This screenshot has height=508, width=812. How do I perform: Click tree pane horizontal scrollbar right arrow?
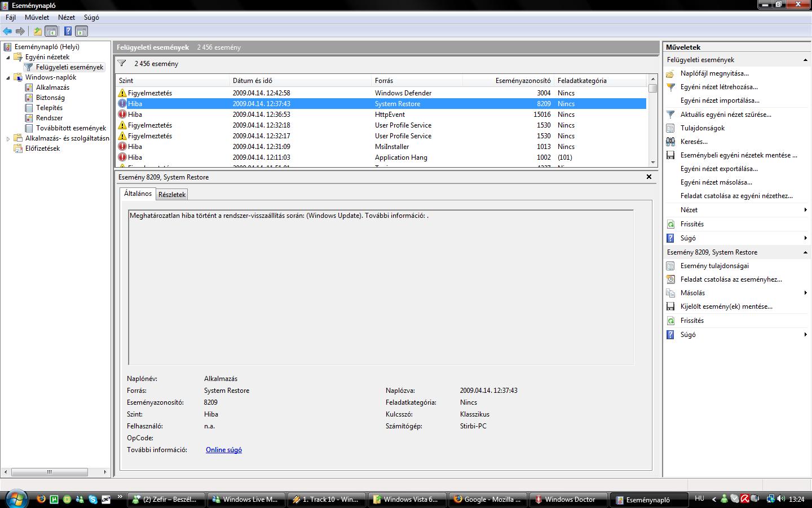tap(105, 472)
